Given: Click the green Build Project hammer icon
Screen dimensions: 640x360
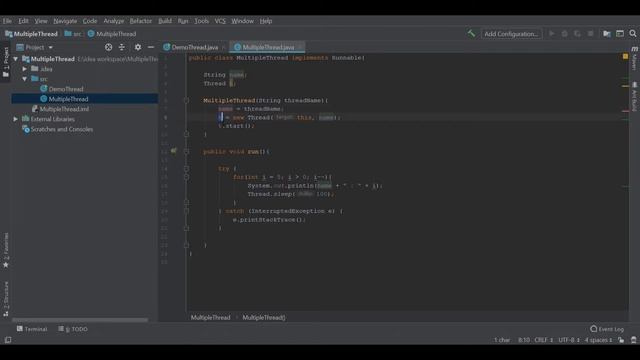Looking at the screenshot, I should click(x=471, y=33).
